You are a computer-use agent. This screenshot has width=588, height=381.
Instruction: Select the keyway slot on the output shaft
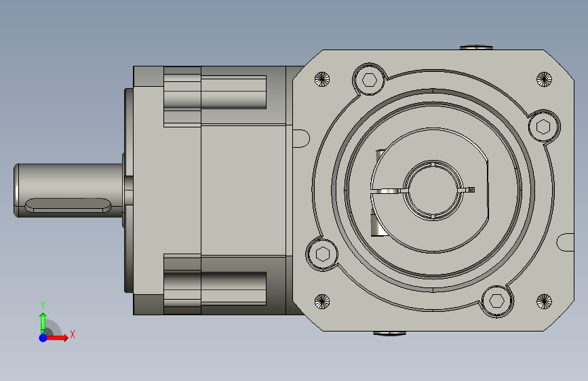click(x=68, y=205)
